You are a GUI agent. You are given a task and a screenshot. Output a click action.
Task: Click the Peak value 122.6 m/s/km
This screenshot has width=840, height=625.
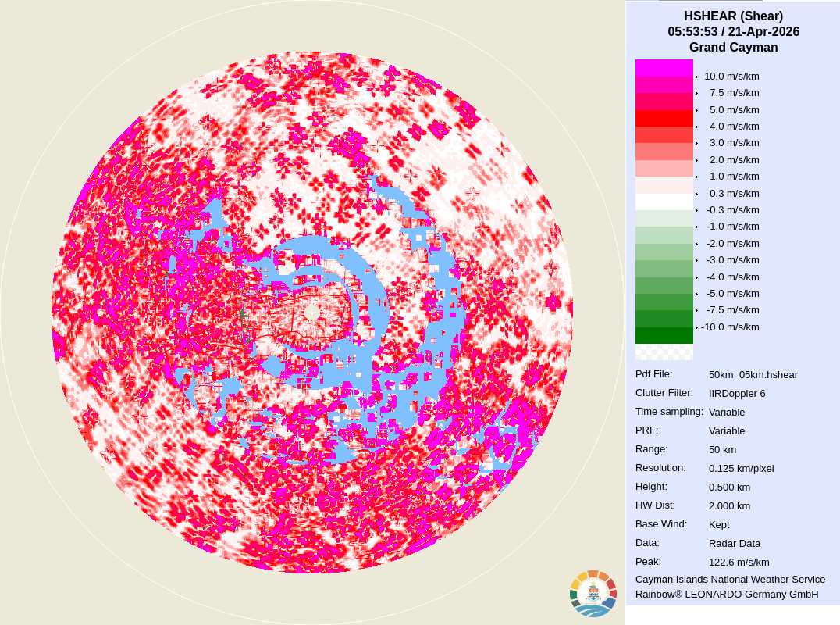click(739, 562)
